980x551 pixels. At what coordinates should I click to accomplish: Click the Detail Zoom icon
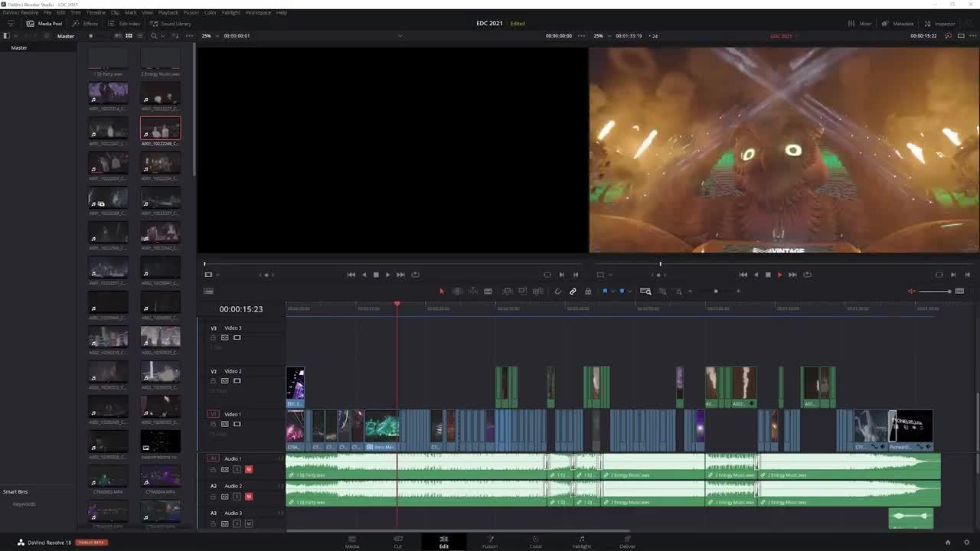[662, 291]
